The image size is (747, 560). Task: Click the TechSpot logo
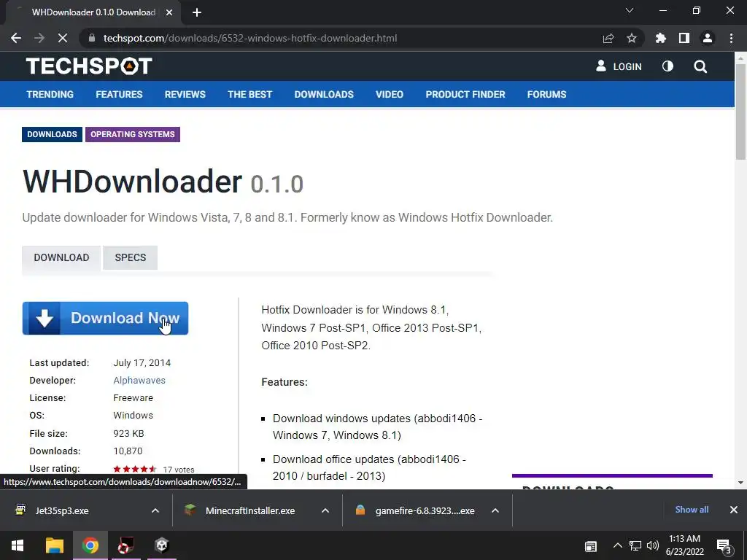point(89,66)
